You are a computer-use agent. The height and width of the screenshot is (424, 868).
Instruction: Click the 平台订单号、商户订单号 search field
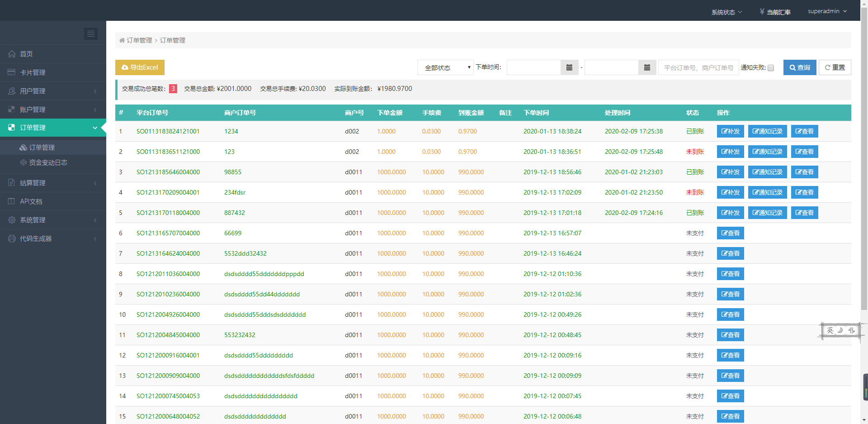coord(698,67)
